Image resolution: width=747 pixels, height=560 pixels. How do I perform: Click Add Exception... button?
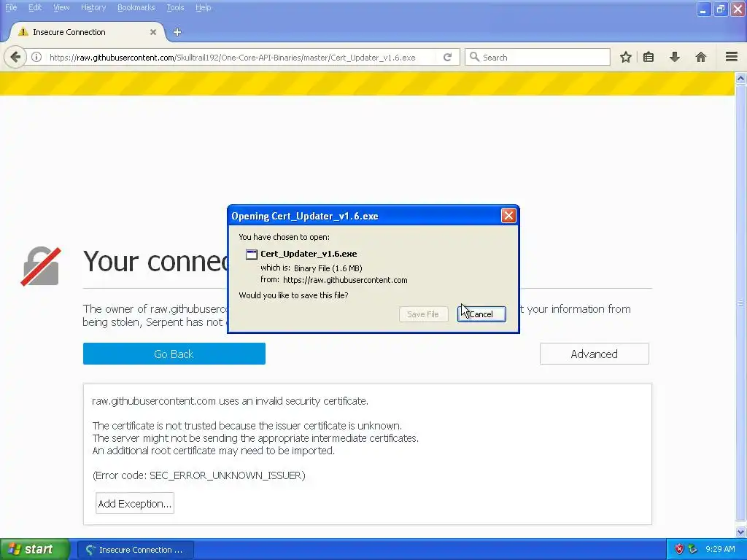tap(135, 503)
